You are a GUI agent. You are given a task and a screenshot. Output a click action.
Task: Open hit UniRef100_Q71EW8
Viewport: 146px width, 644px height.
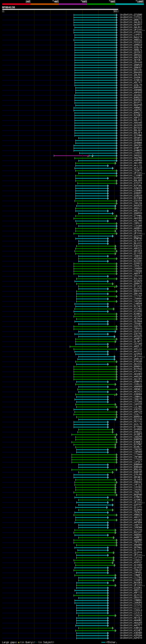pyautogui.click(x=131, y=15)
